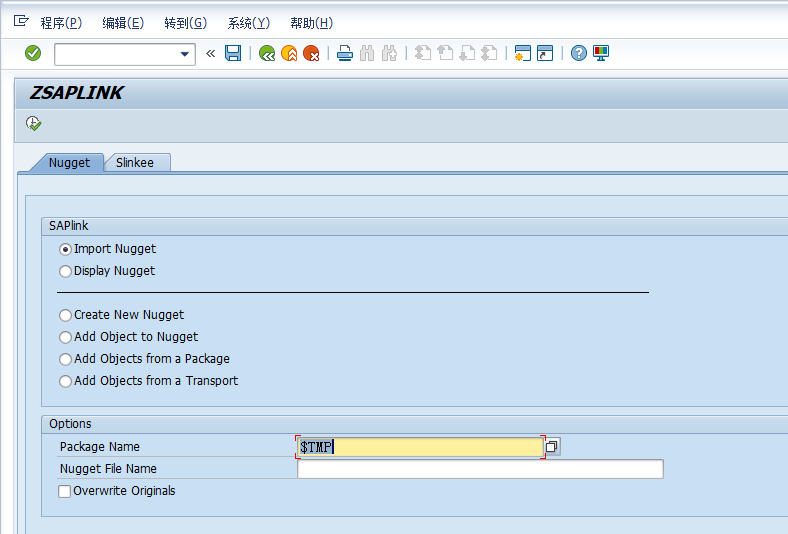788x534 pixels.
Task: Click the Next Page icon
Action: pos(467,53)
